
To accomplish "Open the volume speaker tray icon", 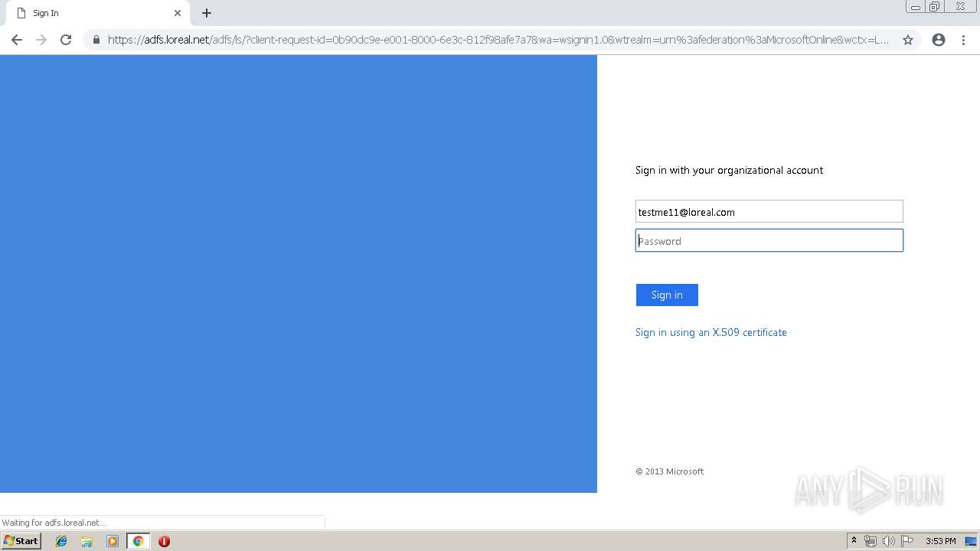I will point(889,541).
